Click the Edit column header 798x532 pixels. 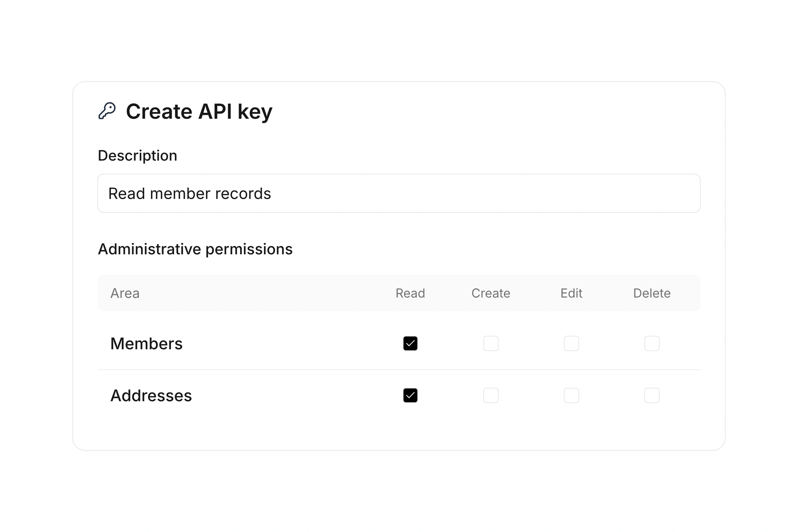(x=571, y=293)
